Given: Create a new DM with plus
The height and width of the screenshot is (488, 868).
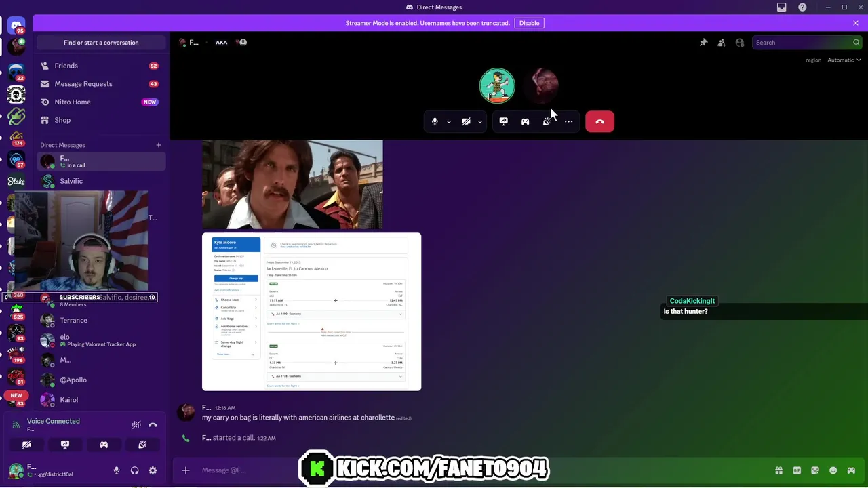Looking at the screenshot, I should pos(159,144).
